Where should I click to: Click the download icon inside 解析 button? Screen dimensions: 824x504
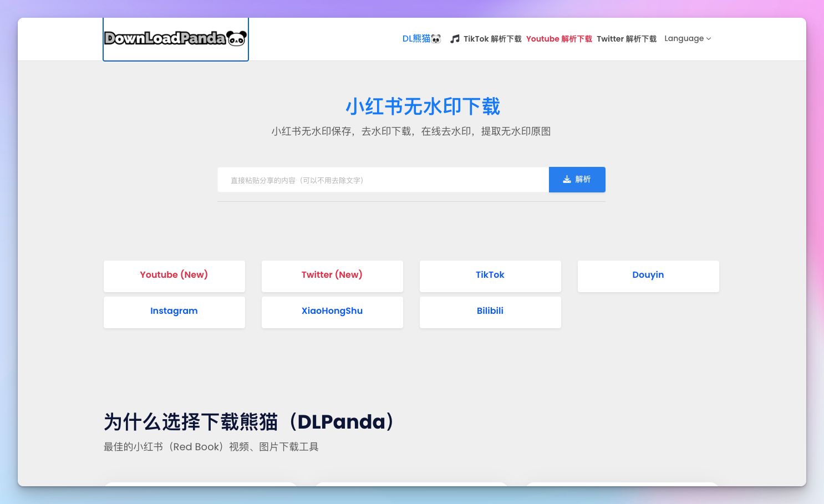567,180
